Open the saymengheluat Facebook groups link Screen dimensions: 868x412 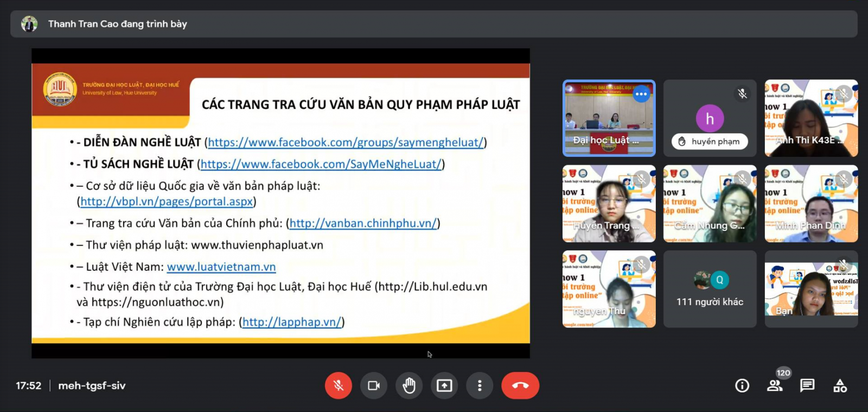click(x=346, y=143)
